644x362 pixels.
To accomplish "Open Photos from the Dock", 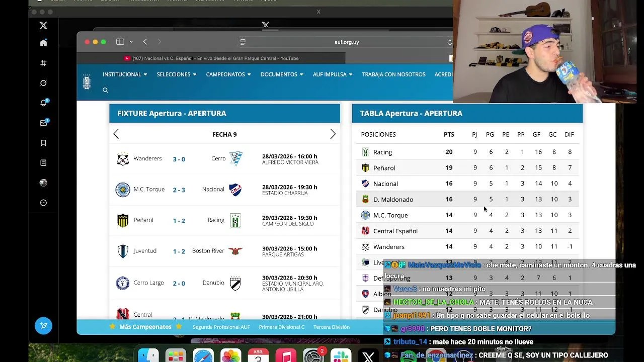I will coord(231,355).
